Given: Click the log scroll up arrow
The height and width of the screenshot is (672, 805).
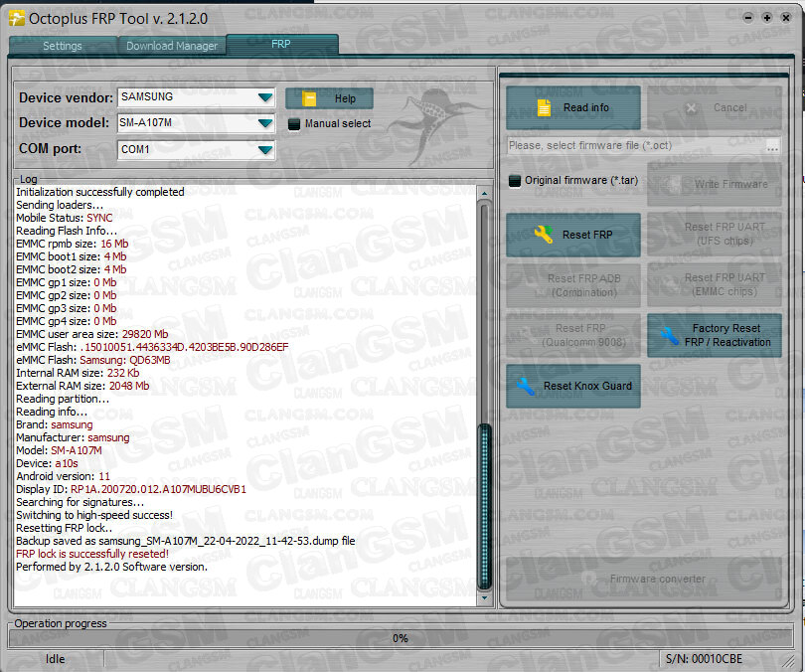Looking at the screenshot, I should coord(484,193).
